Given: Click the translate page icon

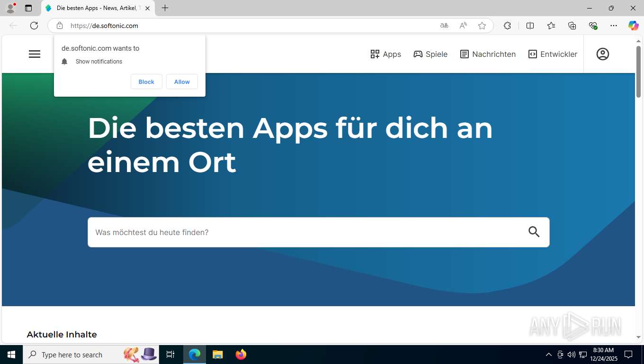Looking at the screenshot, I should [444, 26].
